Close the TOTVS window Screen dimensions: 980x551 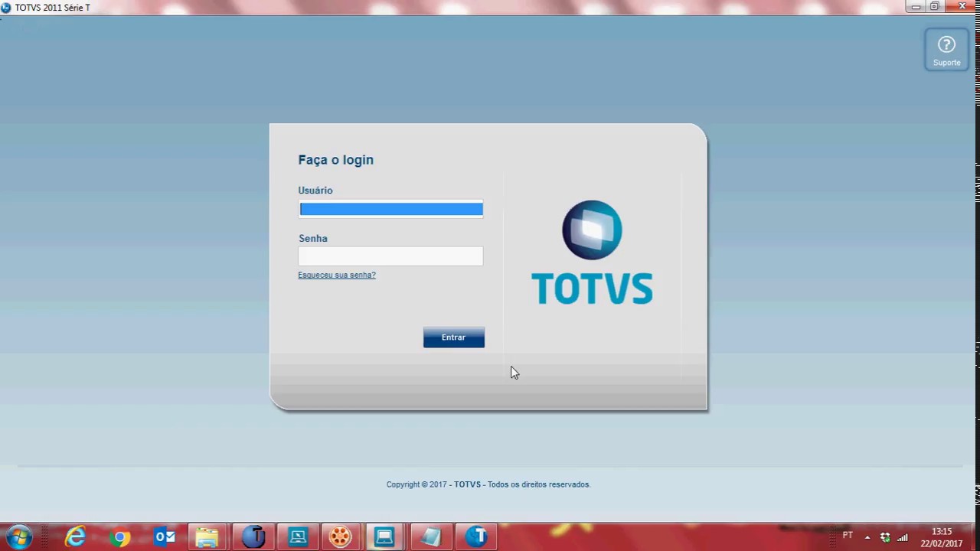[x=962, y=6]
